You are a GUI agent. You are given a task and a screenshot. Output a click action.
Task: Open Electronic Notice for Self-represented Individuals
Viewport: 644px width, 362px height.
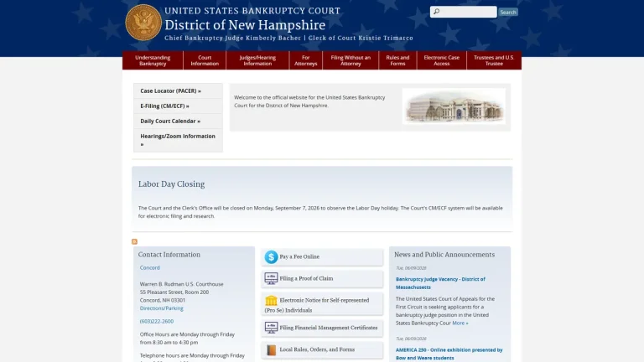click(x=321, y=305)
